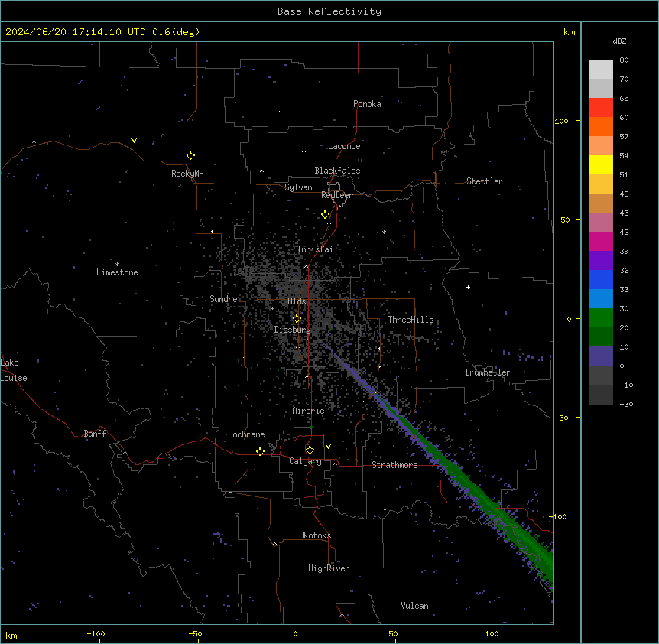The height and width of the screenshot is (644, 659).
Task: Pick the darkest gray -10 to -30 swatch
Action: 601,395
